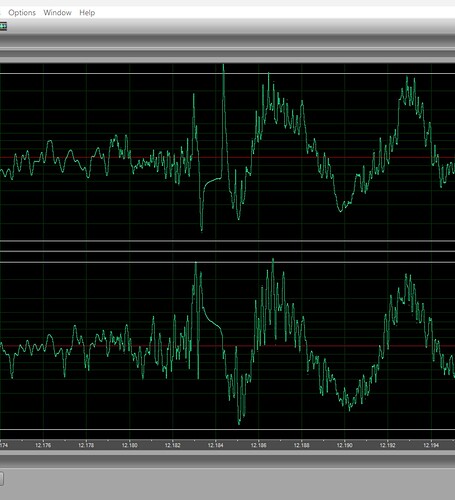Place cursor in the lower channel waveform
Image resolution: width=455 pixels, height=500 pixels.
click(x=227, y=346)
